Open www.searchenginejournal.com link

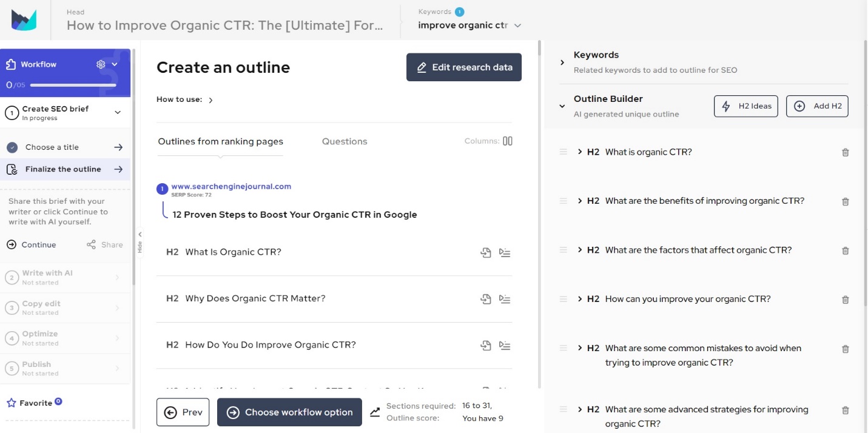click(x=231, y=186)
